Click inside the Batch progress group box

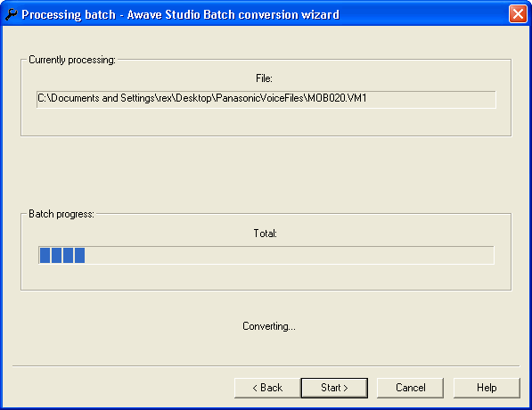click(x=266, y=276)
